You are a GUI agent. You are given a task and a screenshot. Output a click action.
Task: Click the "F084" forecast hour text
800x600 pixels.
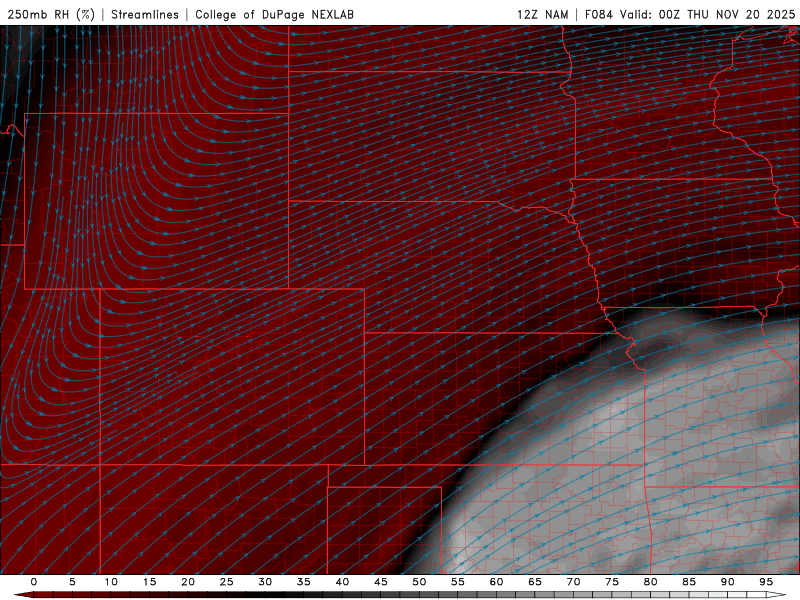coord(598,14)
